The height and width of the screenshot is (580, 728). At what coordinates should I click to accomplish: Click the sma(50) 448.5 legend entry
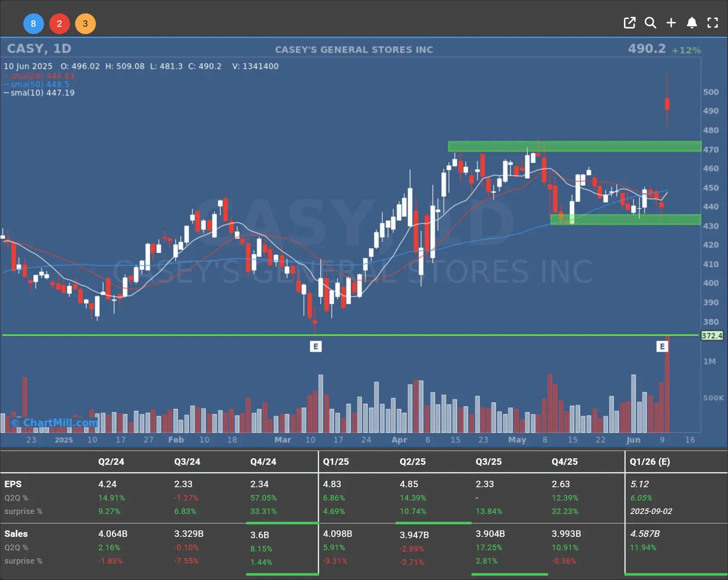pyautogui.click(x=37, y=84)
